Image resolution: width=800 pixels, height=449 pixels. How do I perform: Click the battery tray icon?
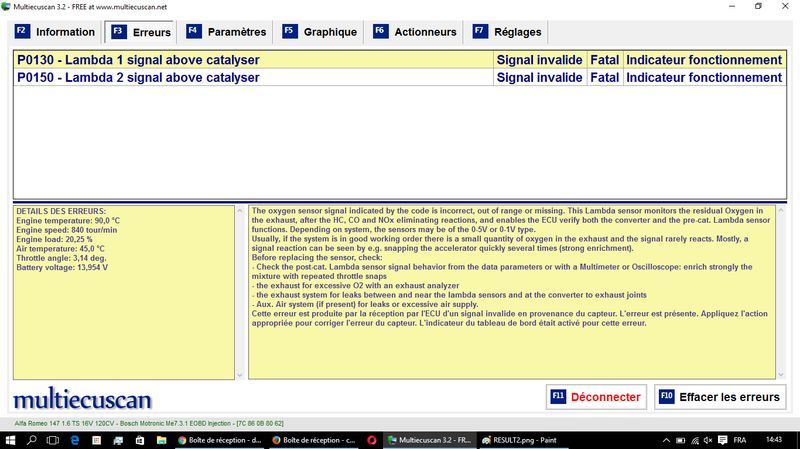tap(680, 440)
